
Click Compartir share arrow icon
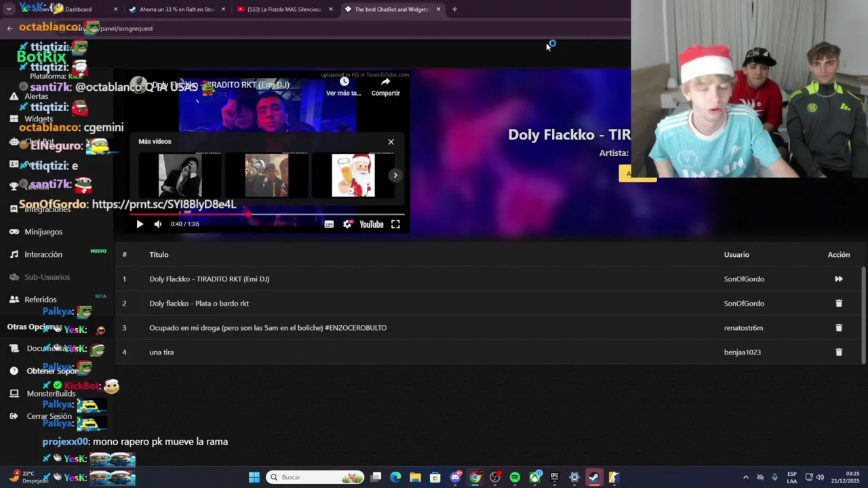tap(385, 82)
